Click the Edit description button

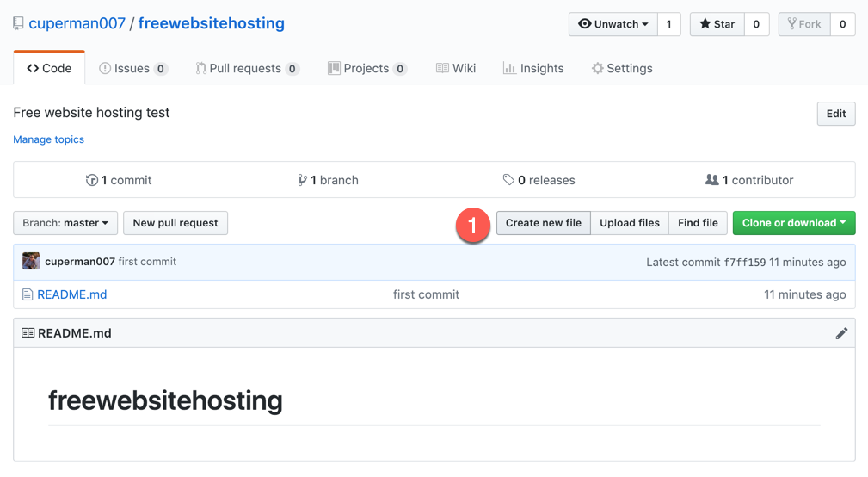tap(835, 114)
